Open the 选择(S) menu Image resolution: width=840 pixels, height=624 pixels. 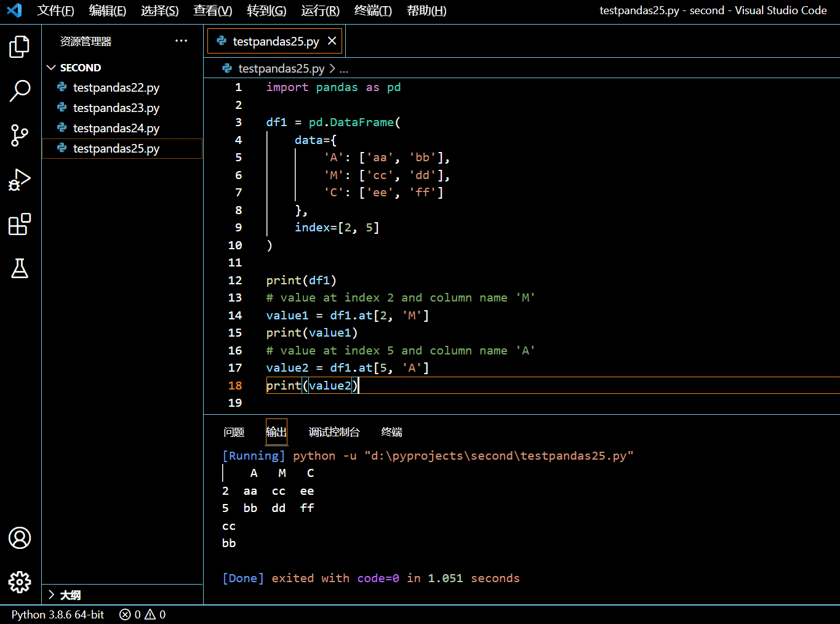159,10
